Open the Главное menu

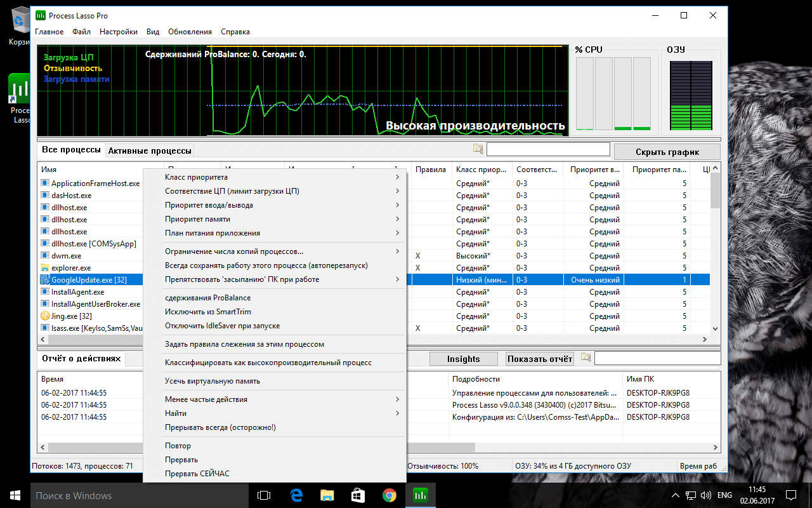pos(49,32)
